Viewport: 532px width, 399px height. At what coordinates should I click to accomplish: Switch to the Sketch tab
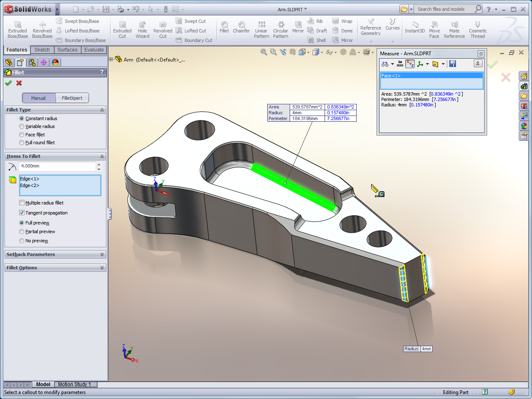(42, 50)
